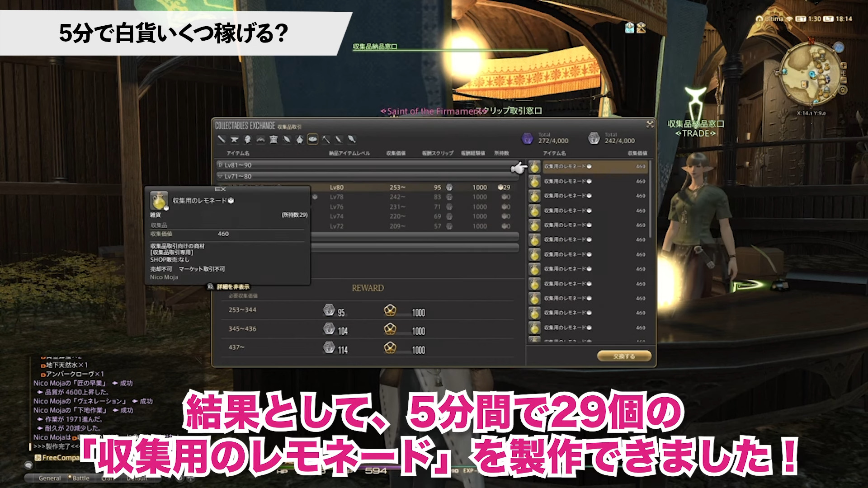The image size is (868, 488).
Task: Open the minimap settings gear
Action: click(x=843, y=90)
